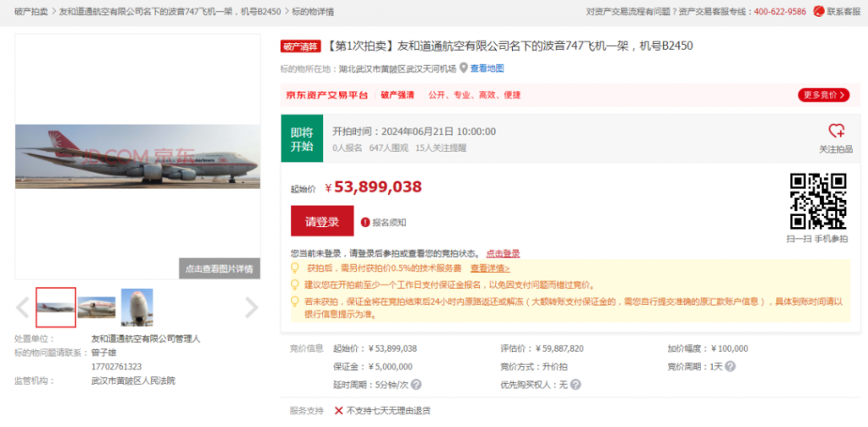Select the third thumbnail showing the aircraft nose
The height and width of the screenshot is (427, 868).
[136, 308]
